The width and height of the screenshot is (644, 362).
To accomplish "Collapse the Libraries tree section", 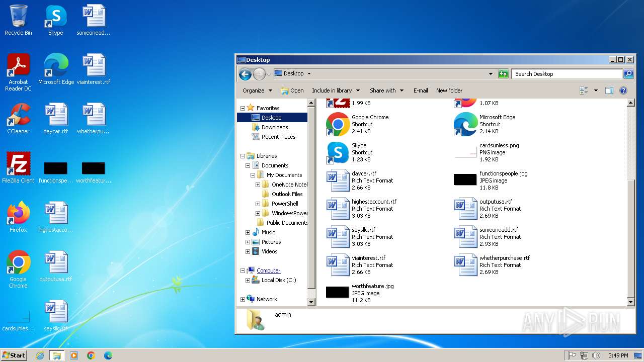I will tap(243, 156).
